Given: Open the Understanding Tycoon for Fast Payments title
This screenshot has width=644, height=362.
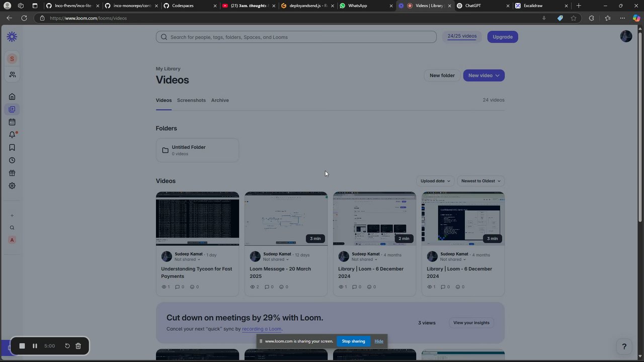Looking at the screenshot, I should tap(197, 273).
